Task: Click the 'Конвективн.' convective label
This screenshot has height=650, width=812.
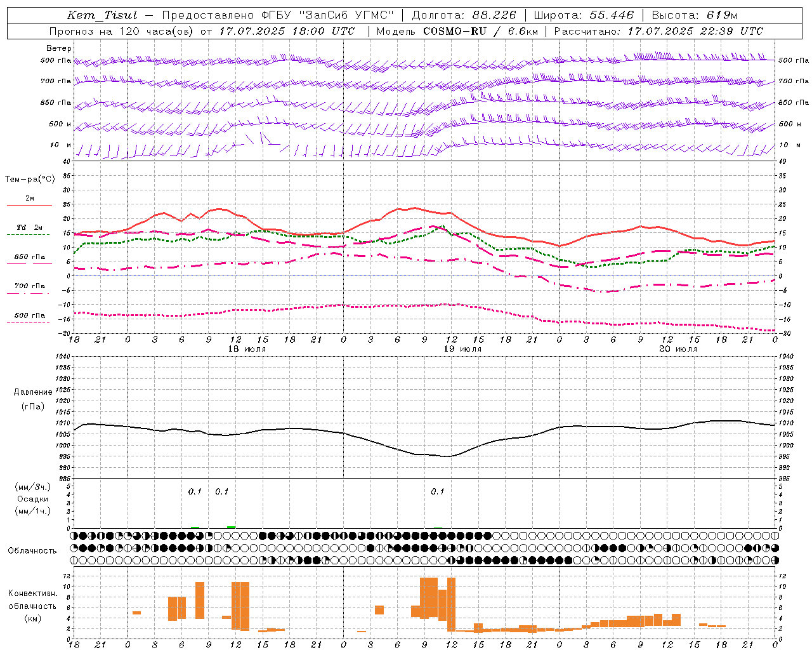Action: pyautogui.click(x=33, y=594)
